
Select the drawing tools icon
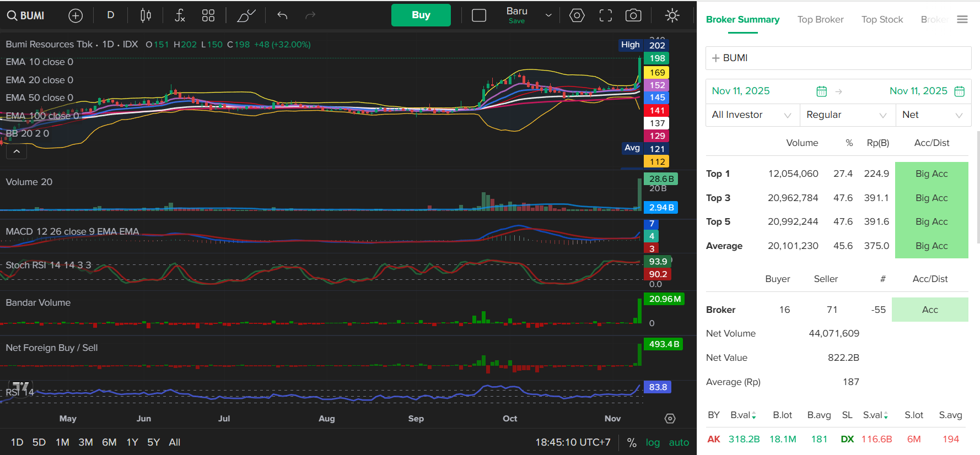[246, 15]
